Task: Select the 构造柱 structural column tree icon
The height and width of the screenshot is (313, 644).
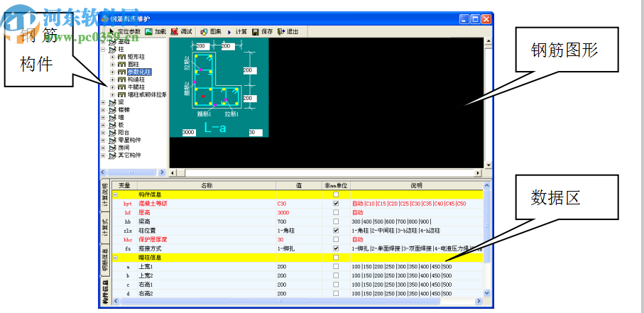Action: [121, 79]
